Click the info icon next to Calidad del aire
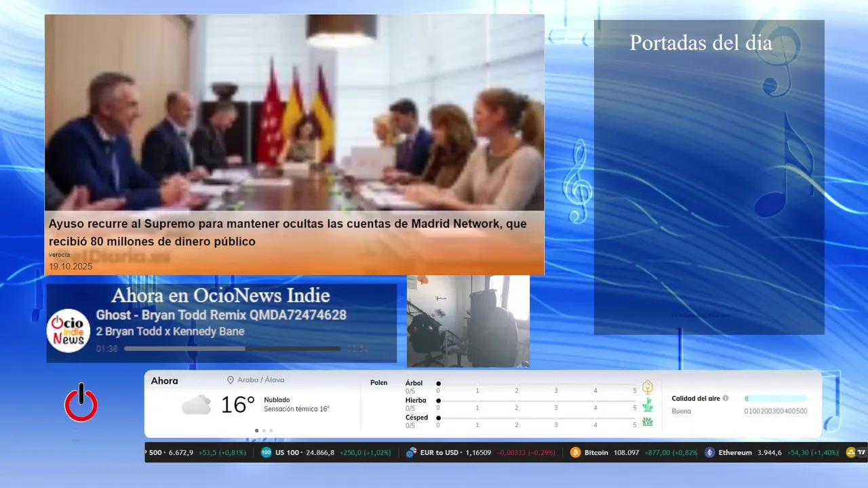The height and width of the screenshot is (488, 868). coord(726,399)
